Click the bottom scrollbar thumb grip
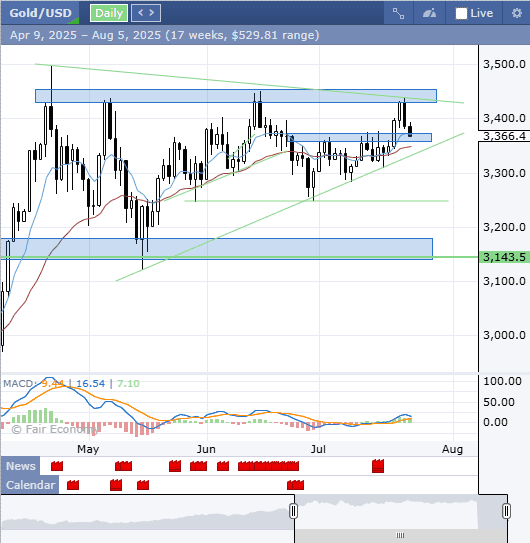This screenshot has width=530, height=543. pyautogui.click(x=400, y=535)
